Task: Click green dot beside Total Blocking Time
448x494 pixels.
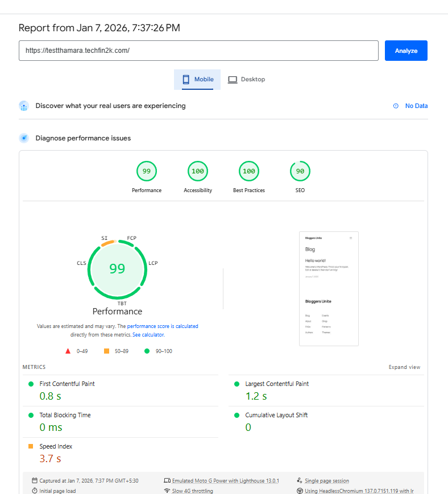Action: tap(31, 415)
